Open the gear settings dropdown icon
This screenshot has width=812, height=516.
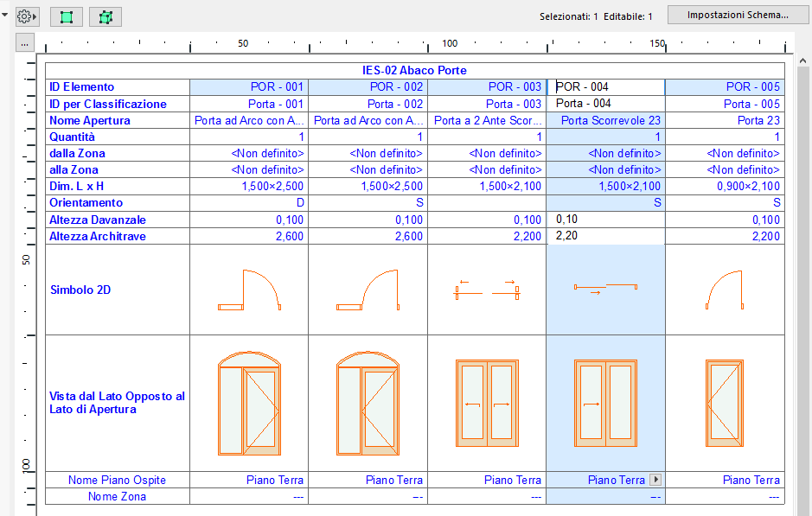27,16
